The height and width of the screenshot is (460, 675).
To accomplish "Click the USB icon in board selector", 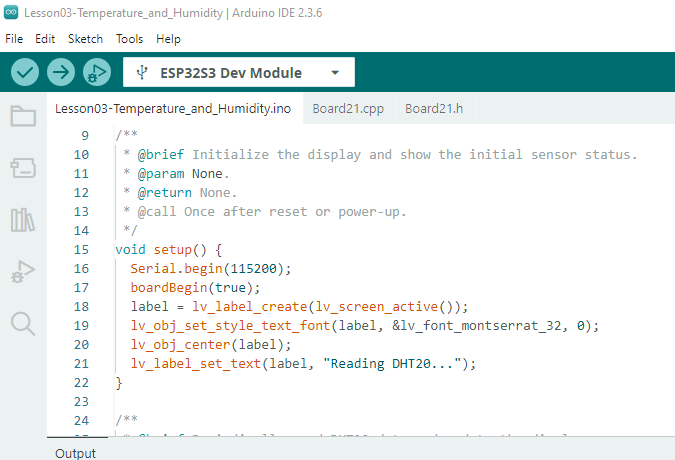I will [142, 72].
